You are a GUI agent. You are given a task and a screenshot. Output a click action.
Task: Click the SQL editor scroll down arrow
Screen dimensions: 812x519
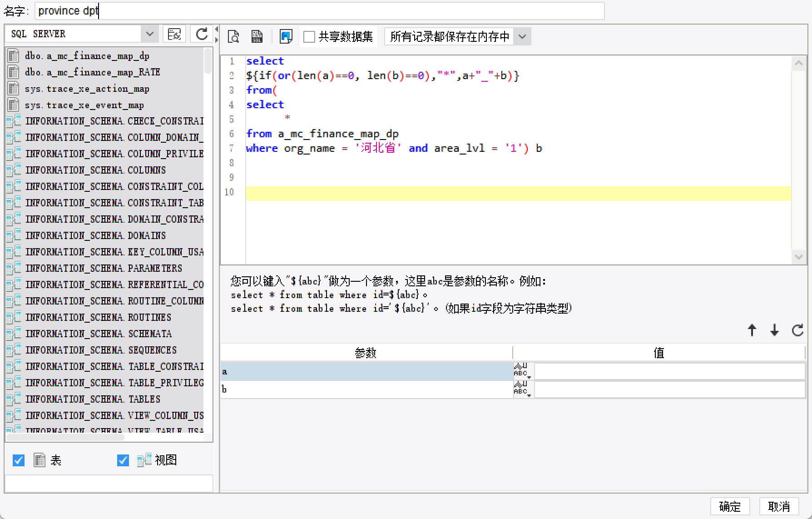pos(798,257)
